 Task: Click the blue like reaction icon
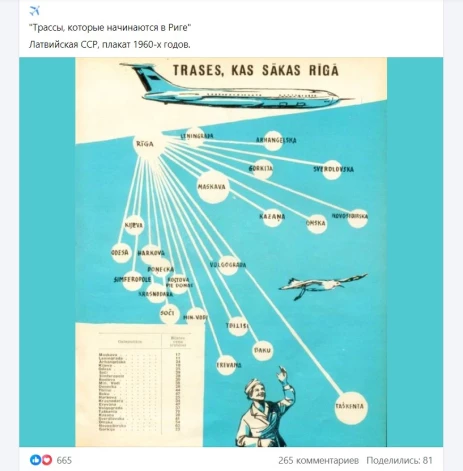35,460
